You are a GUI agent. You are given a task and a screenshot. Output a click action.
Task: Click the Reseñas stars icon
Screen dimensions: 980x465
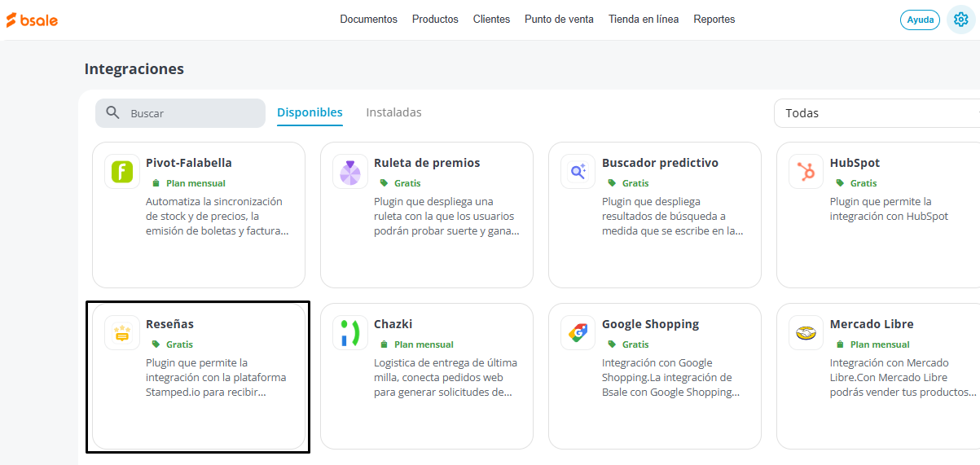click(x=122, y=333)
